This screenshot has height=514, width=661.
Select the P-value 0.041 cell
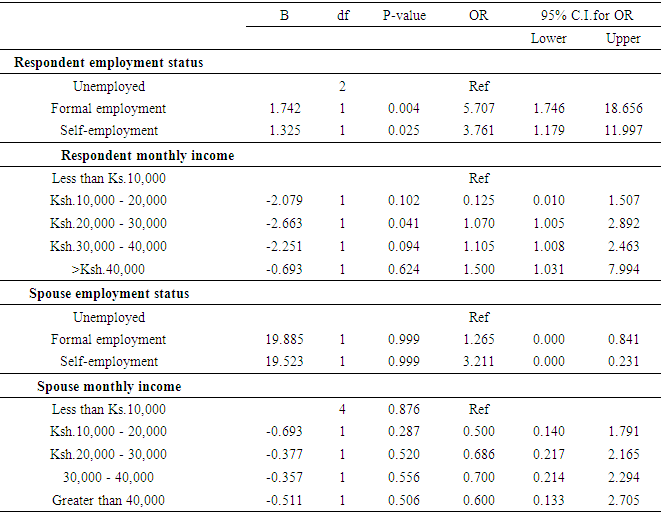pos(403,224)
